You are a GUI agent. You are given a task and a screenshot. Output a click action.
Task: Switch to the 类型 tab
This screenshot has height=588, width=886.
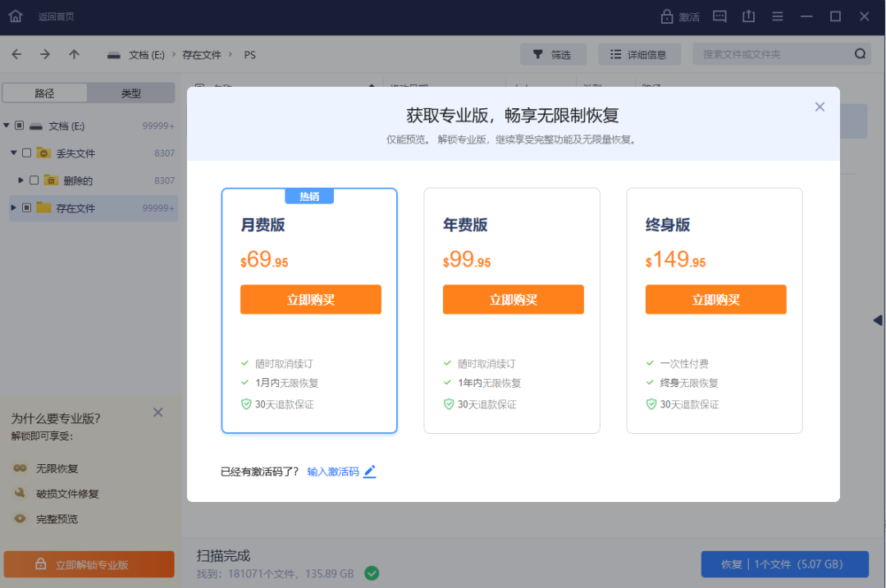(131, 93)
